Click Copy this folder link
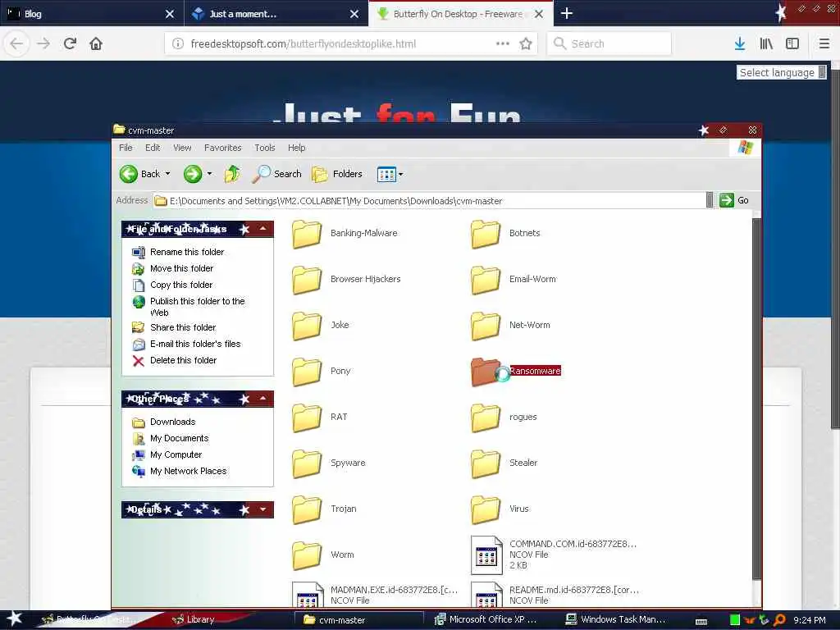Image resolution: width=840 pixels, height=630 pixels. coord(181,285)
